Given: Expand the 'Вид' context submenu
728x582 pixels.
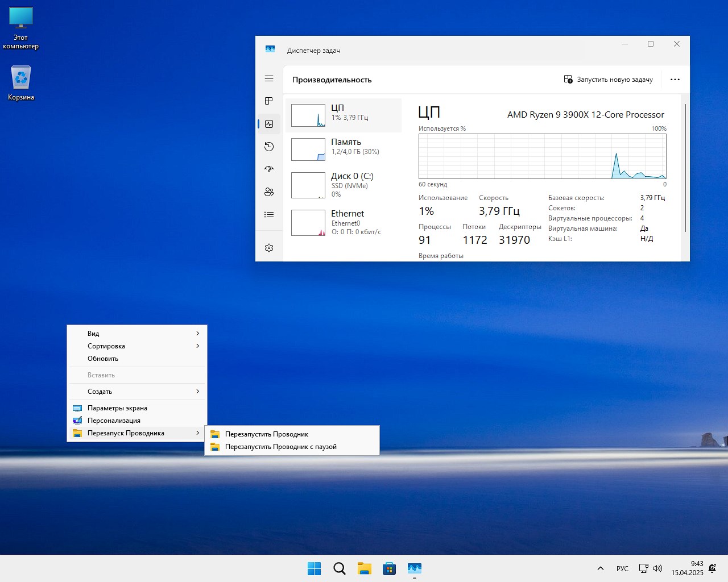Looking at the screenshot, I should pos(136,334).
